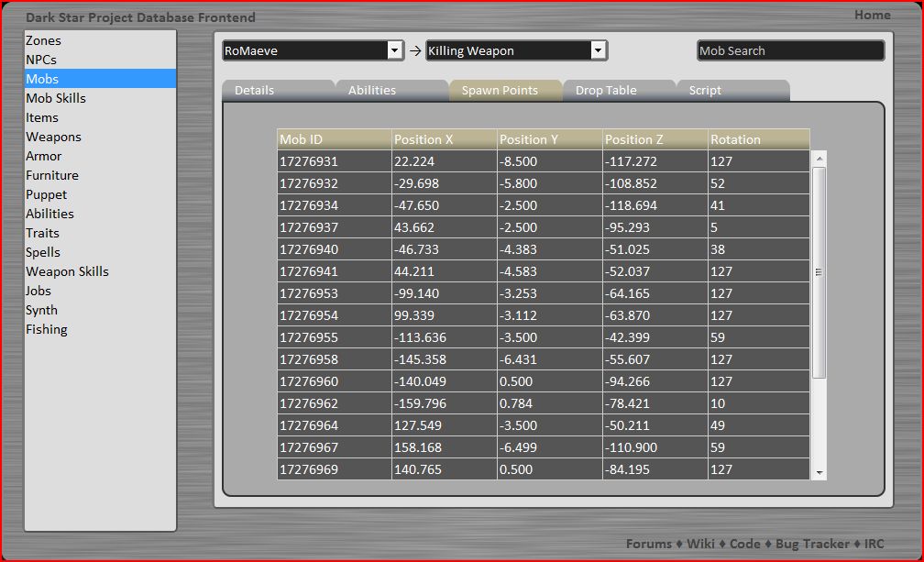Click the IRC footer link
Viewport: 924px width, 562px height.
click(874, 544)
